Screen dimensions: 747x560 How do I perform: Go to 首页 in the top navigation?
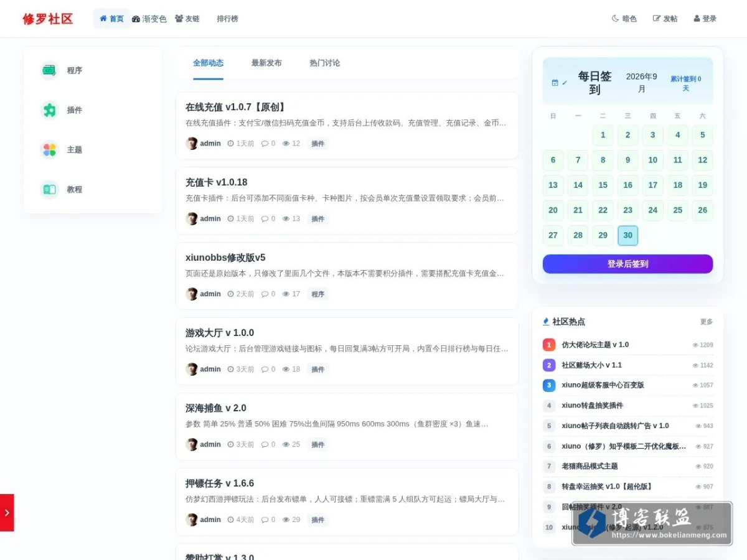tap(111, 19)
